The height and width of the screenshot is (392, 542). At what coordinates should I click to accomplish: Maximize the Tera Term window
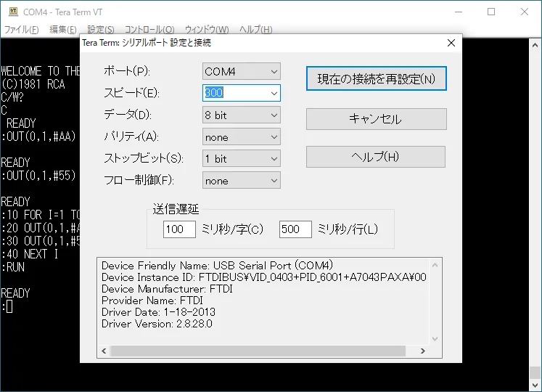point(490,12)
